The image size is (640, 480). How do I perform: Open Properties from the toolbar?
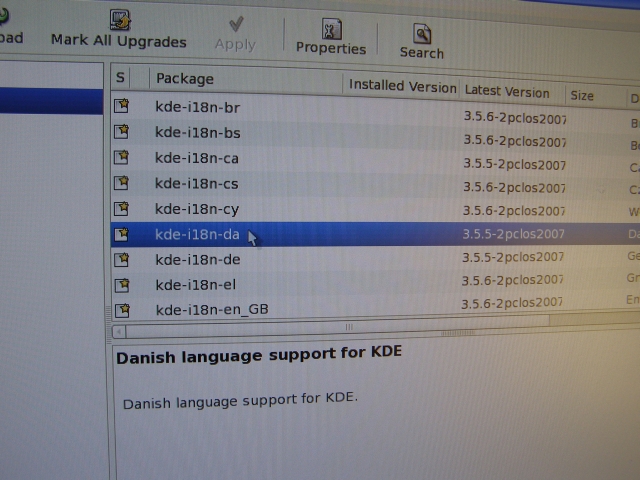[331, 37]
